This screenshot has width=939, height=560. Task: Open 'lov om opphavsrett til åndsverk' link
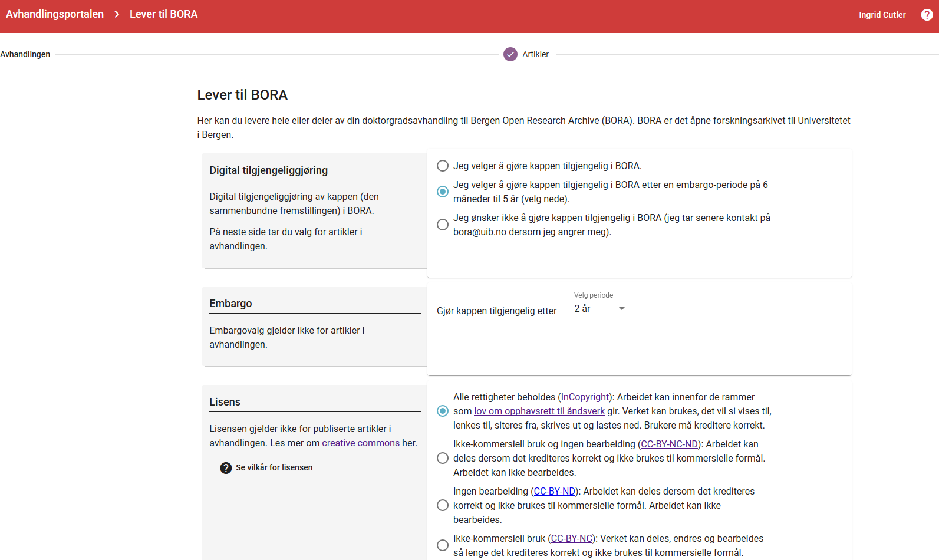pos(539,411)
